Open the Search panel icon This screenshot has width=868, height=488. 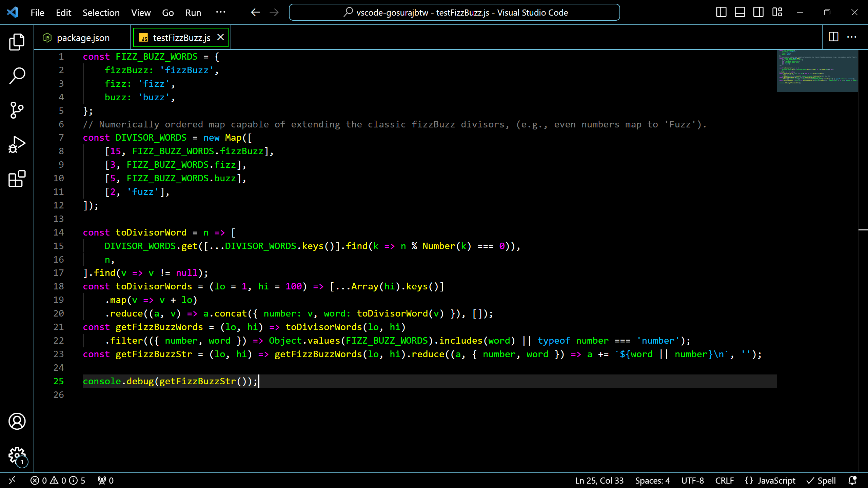click(x=17, y=75)
